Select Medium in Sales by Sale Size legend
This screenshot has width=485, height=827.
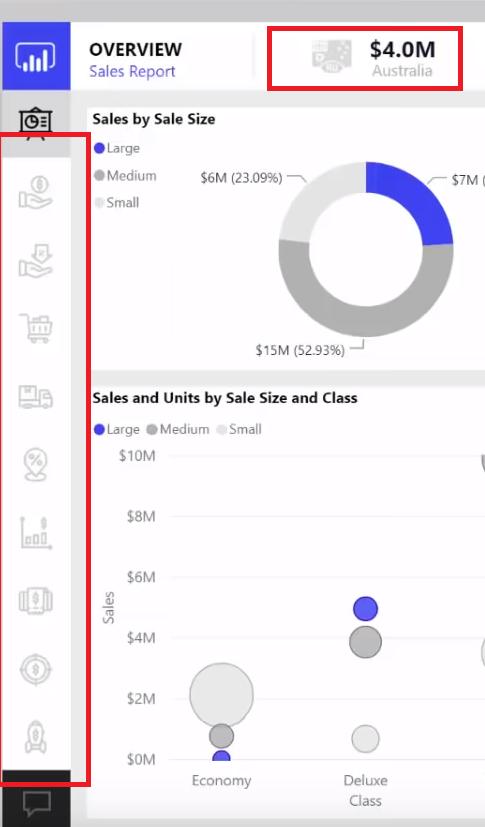tap(125, 175)
